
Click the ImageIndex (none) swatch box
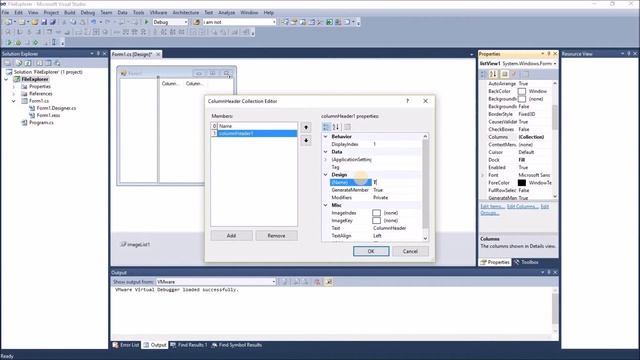point(376,213)
